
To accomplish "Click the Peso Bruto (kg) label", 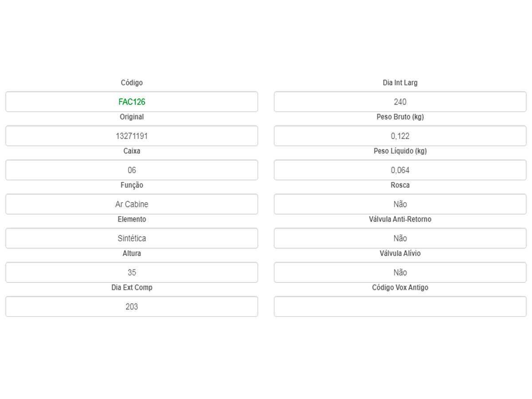I will click(400, 117).
